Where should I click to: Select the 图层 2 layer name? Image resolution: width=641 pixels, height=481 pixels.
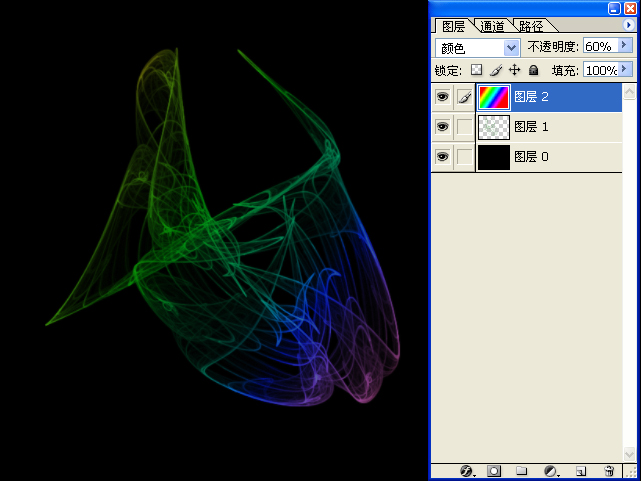click(531, 97)
